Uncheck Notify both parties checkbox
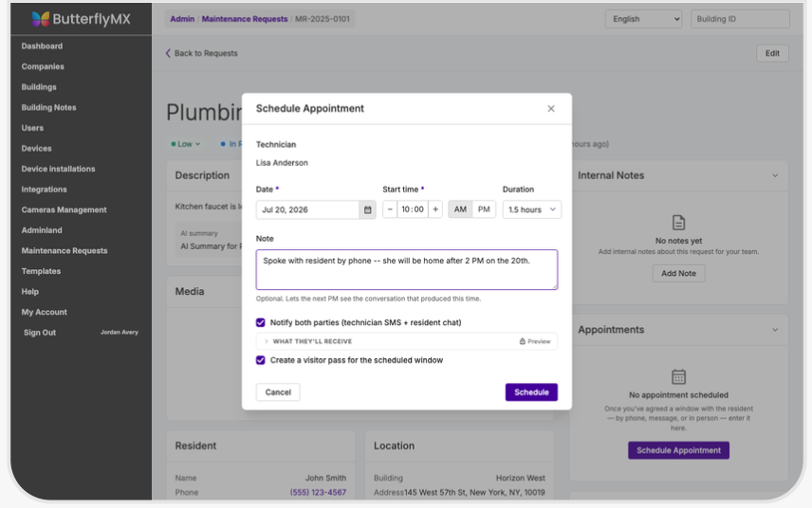Screen dimensions: 812x508 pos(261,322)
